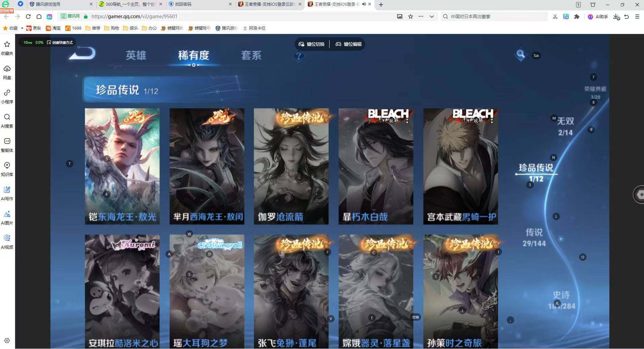The height and width of the screenshot is (349, 644).
Task: Open the 娱乐 bookmark folder
Action: pyautogui.click(x=130, y=28)
